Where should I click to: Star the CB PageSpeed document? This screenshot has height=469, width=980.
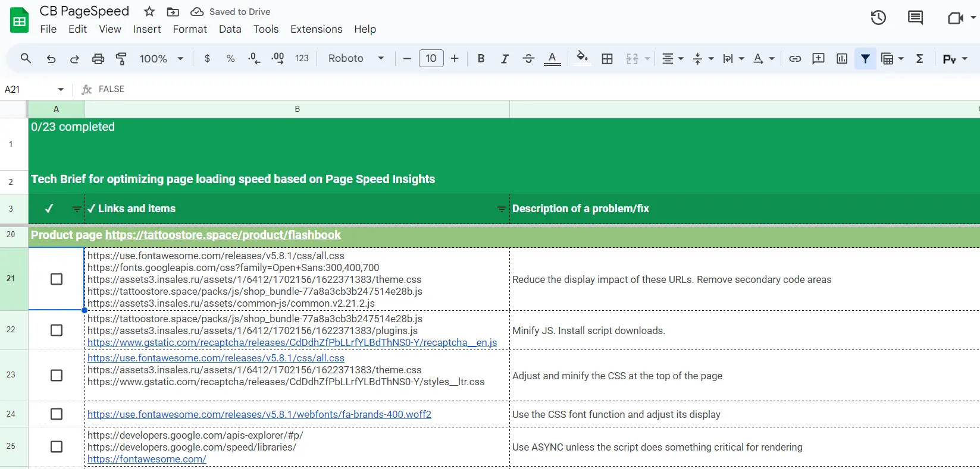click(149, 11)
